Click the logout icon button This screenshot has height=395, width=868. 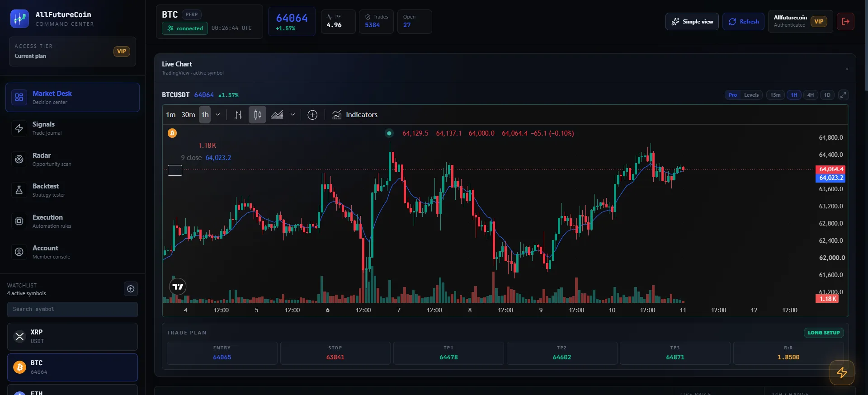(845, 21)
